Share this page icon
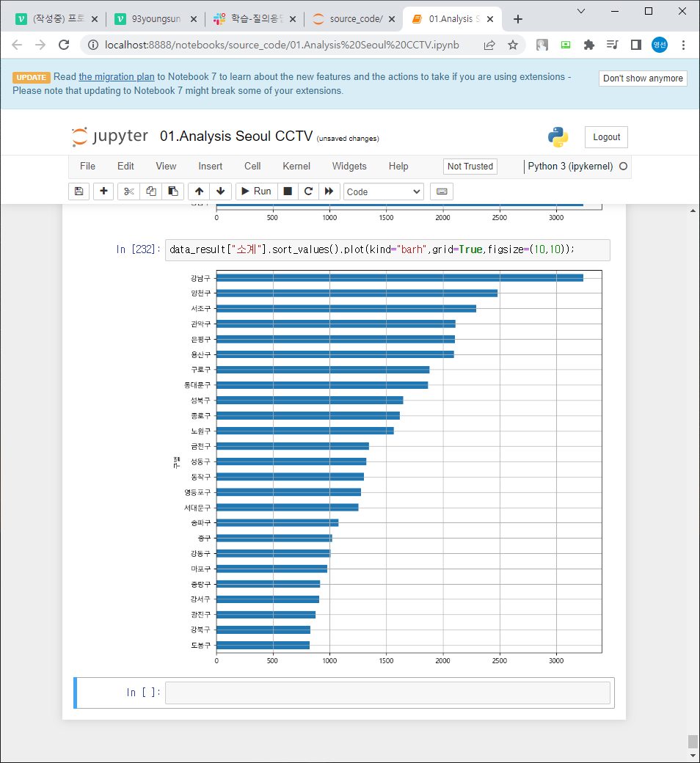This screenshot has height=763, width=700. click(489, 45)
